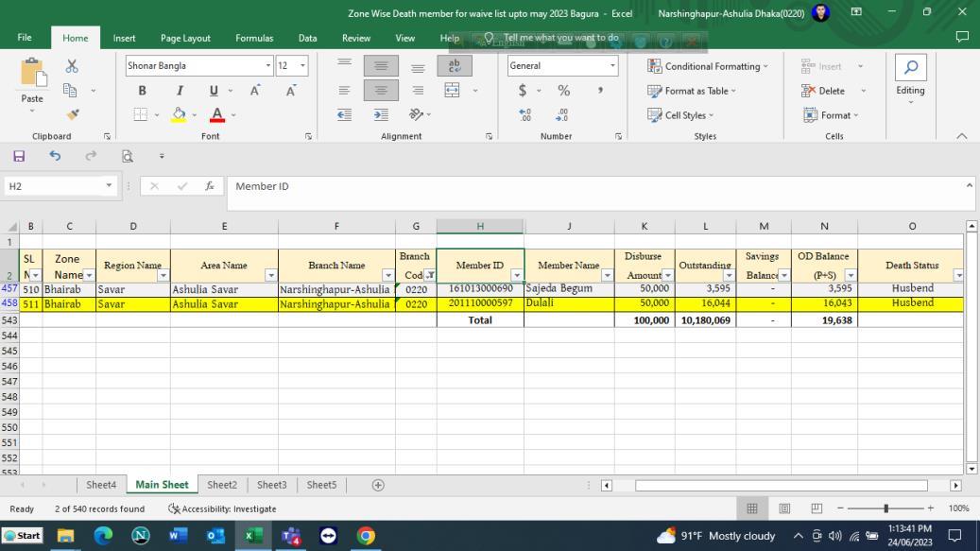Viewport: 980px width, 551px height.
Task: Align text to the right
Action: pyautogui.click(x=418, y=91)
